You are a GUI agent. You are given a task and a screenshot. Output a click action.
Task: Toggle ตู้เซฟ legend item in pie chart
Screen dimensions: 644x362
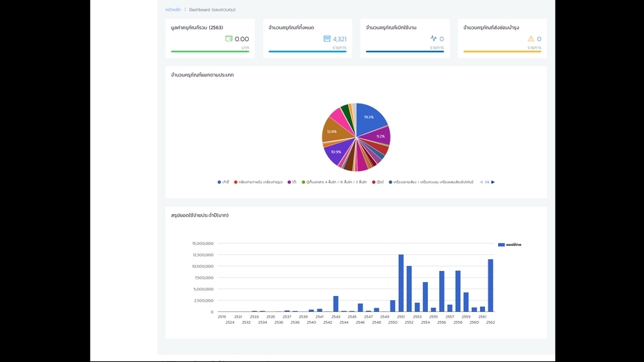(x=378, y=182)
